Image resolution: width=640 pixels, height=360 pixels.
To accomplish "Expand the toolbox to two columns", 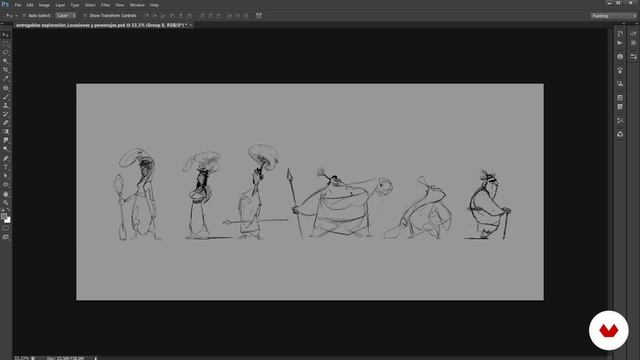I will [x=2, y=24].
